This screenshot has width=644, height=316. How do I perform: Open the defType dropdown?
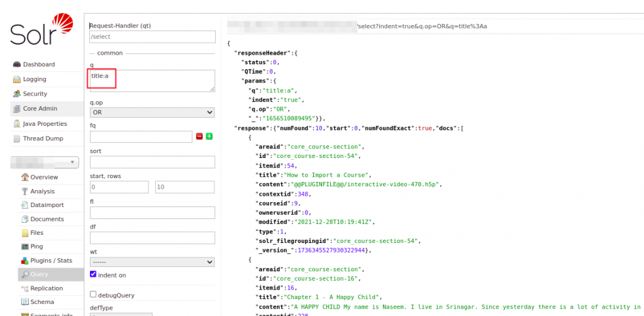click(121, 315)
